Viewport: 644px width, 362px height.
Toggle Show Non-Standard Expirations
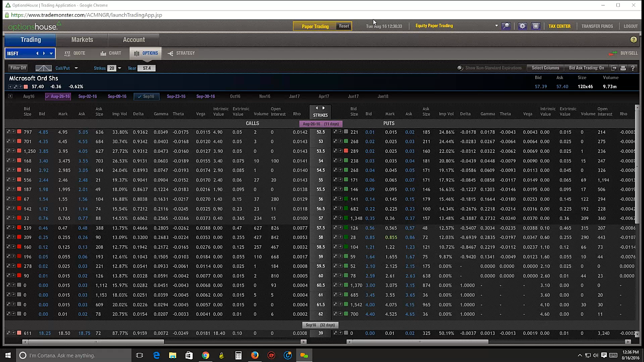(490, 68)
